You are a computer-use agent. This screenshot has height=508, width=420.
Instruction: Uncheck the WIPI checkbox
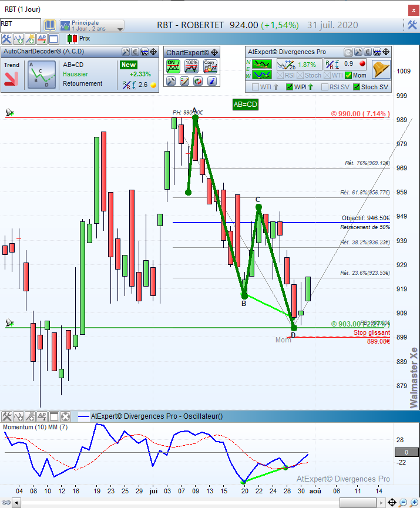[x=290, y=87]
